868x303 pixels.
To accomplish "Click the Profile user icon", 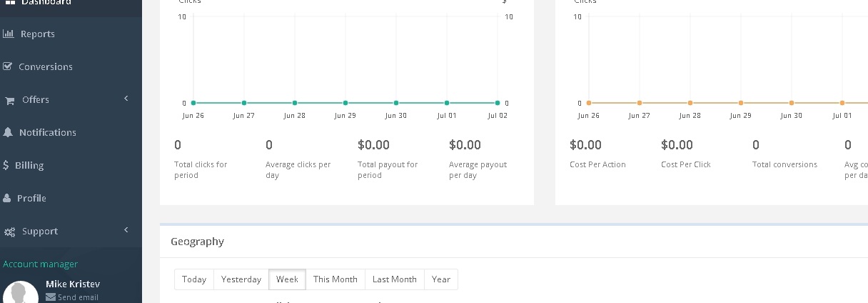I will pos(7,198).
